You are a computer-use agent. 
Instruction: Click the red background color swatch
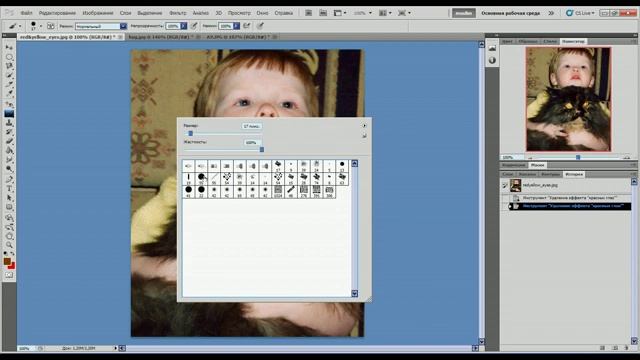point(12,266)
